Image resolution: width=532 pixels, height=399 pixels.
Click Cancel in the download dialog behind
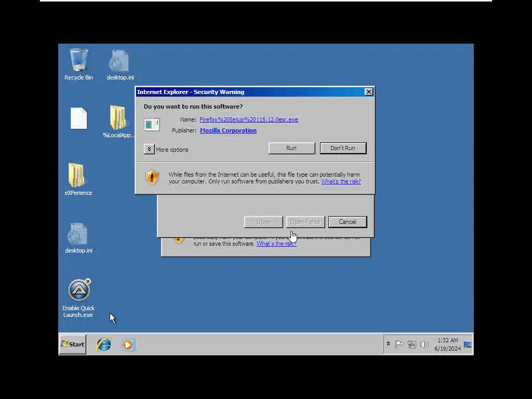tap(348, 222)
